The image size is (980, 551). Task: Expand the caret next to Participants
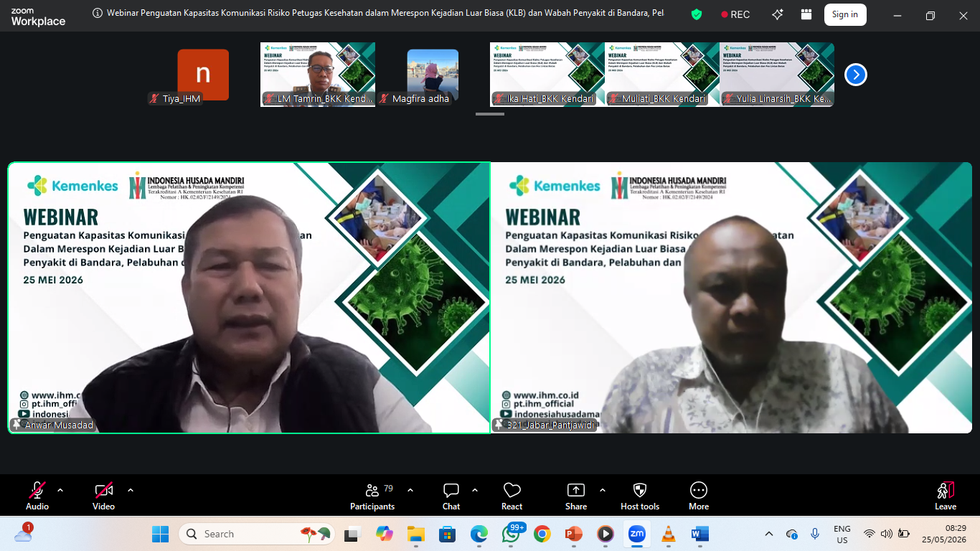point(410,490)
